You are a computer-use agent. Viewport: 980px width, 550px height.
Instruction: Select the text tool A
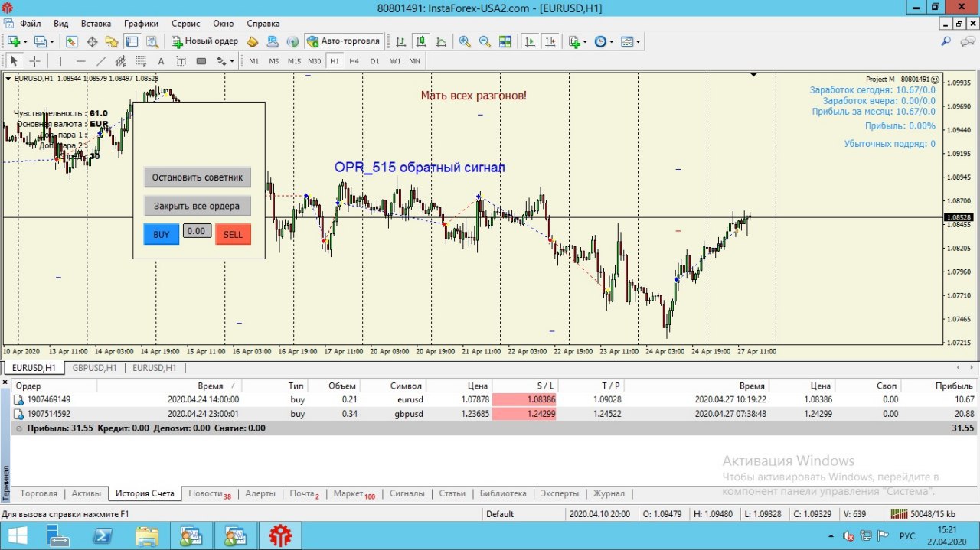[x=161, y=61]
